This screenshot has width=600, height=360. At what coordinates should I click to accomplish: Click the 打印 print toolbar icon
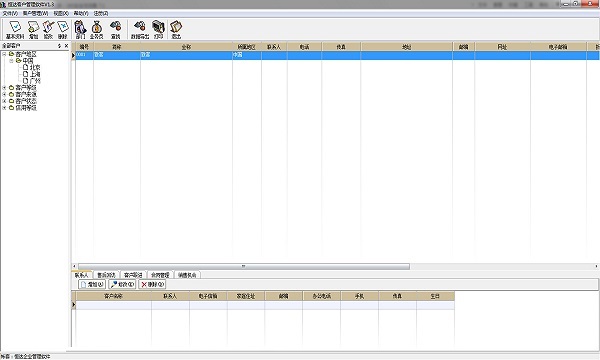[158, 30]
